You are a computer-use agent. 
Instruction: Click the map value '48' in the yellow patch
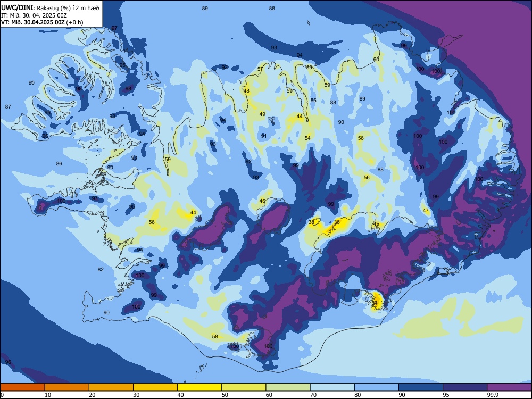pos(246,90)
